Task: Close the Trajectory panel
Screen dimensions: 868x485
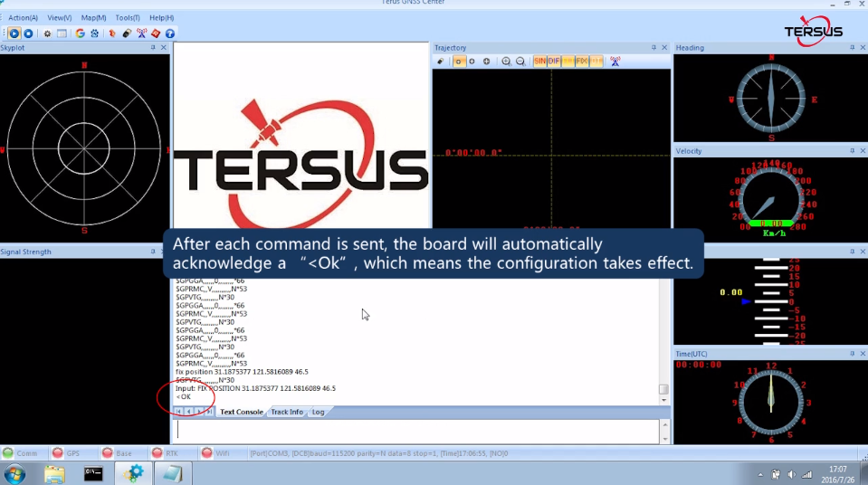Action: coord(664,48)
